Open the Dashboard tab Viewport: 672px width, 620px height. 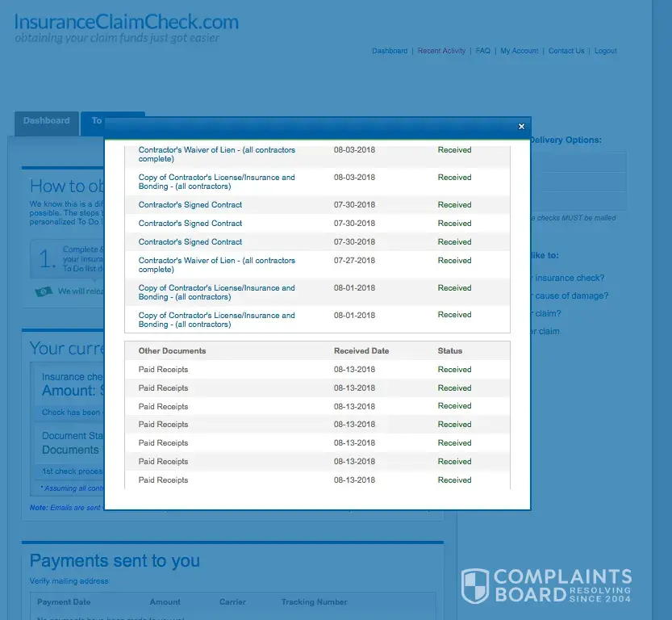[46, 121]
